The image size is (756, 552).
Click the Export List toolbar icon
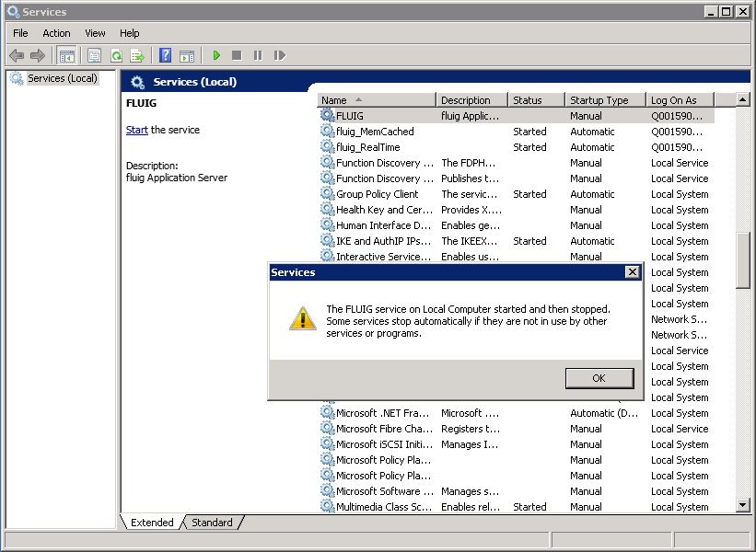click(137, 56)
